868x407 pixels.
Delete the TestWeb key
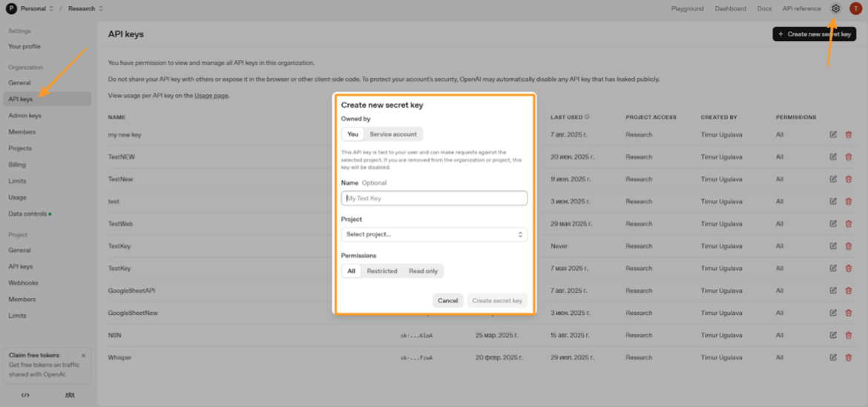[x=849, y=224]
